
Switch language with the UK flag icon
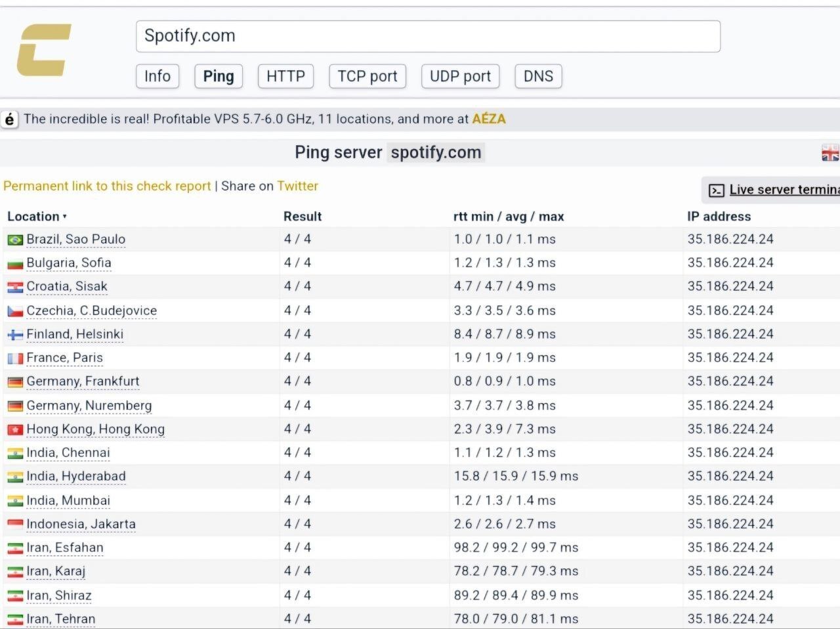[x=830, y=152]
